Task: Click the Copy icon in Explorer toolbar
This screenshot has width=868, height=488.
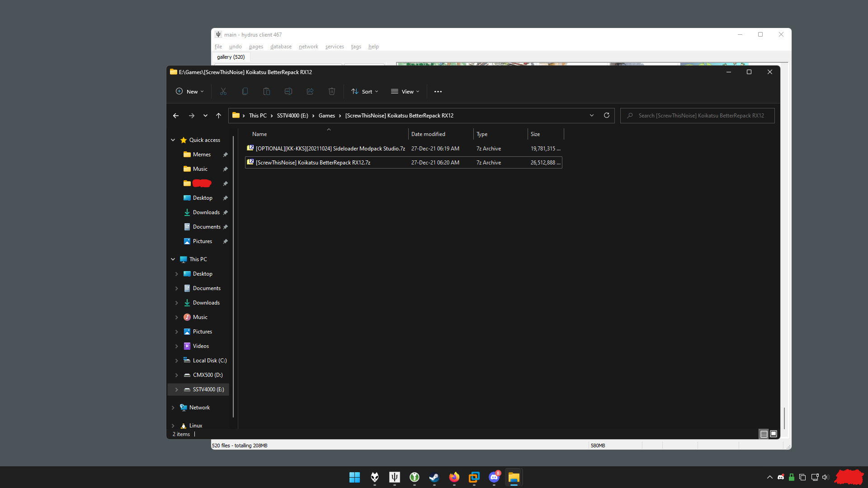Action: coord(245,91)
